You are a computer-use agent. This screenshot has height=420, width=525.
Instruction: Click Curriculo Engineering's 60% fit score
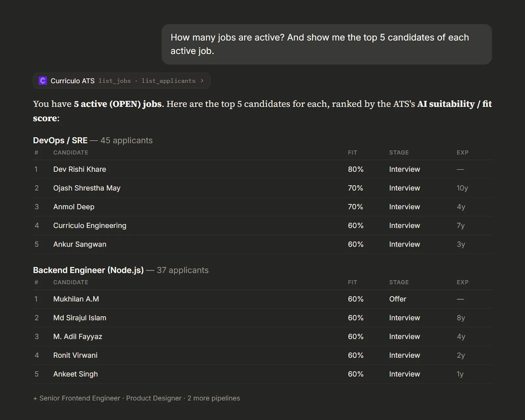click(x=356, y=225)
